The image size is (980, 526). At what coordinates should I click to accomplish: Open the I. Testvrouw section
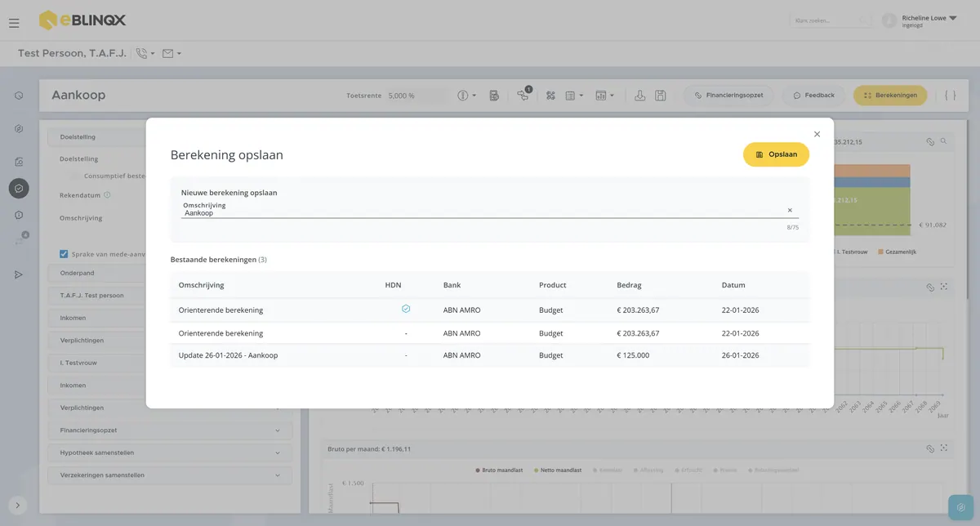tap(170, 363)
